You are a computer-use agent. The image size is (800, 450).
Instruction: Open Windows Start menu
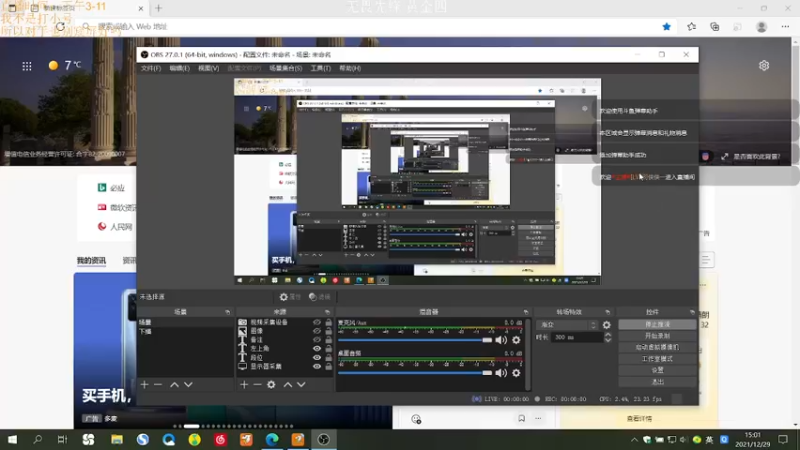pyautogui.click(x=12, y=440)
